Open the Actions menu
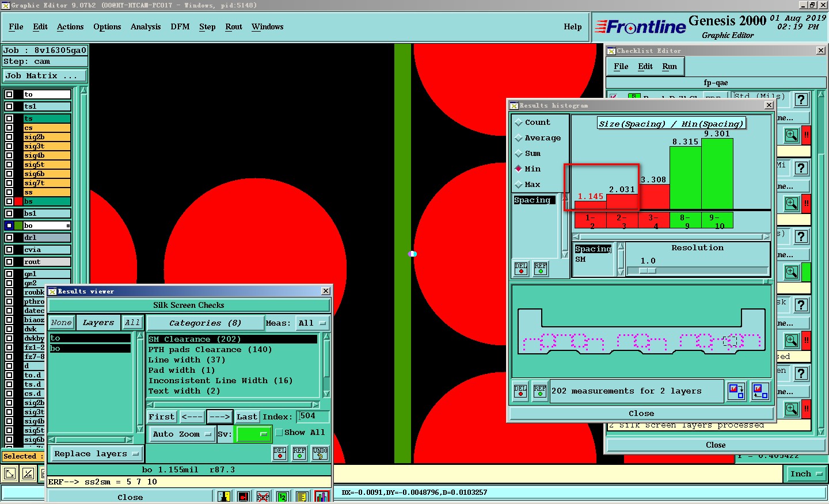The width and height of the screenshot is (829, 504). [x=70, y=27]
